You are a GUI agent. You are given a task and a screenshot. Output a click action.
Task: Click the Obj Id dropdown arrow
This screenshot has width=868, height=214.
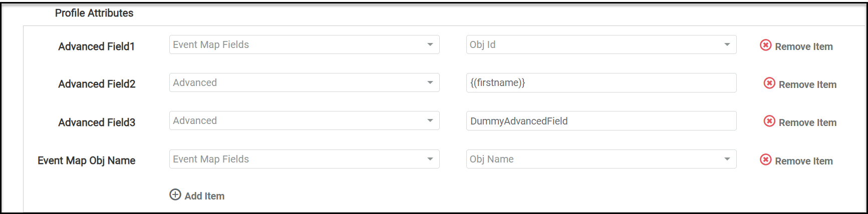727,45
